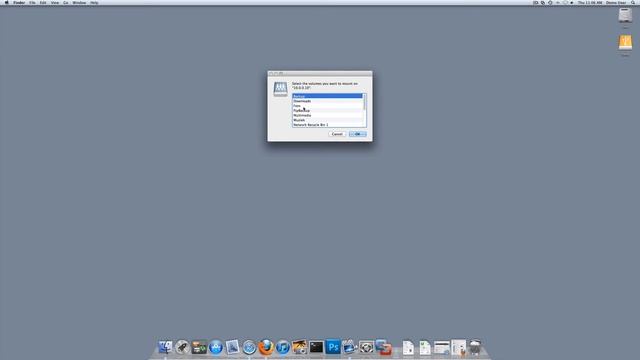Open the Trash in the Dock
The image size is (640, 360).
click(x=475, y=347)
